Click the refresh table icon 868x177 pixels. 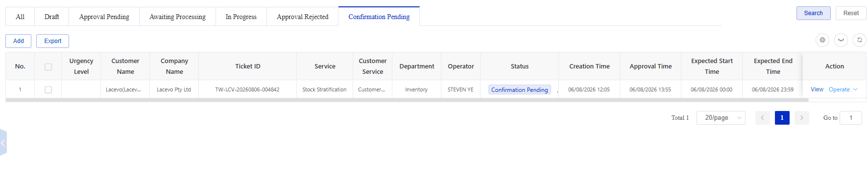(x=860, y=40)
